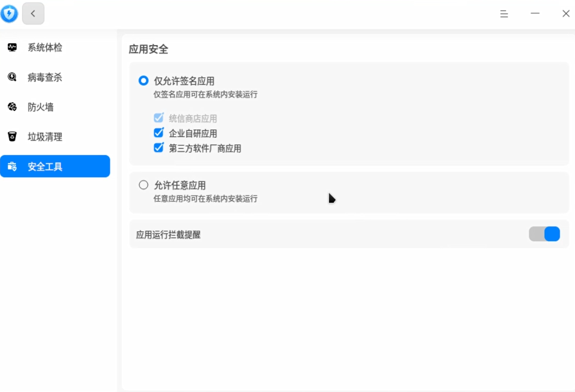This screenshot has width=575, height=392.
Task: Minimize the security center window
Action: [x=535, y=14]
